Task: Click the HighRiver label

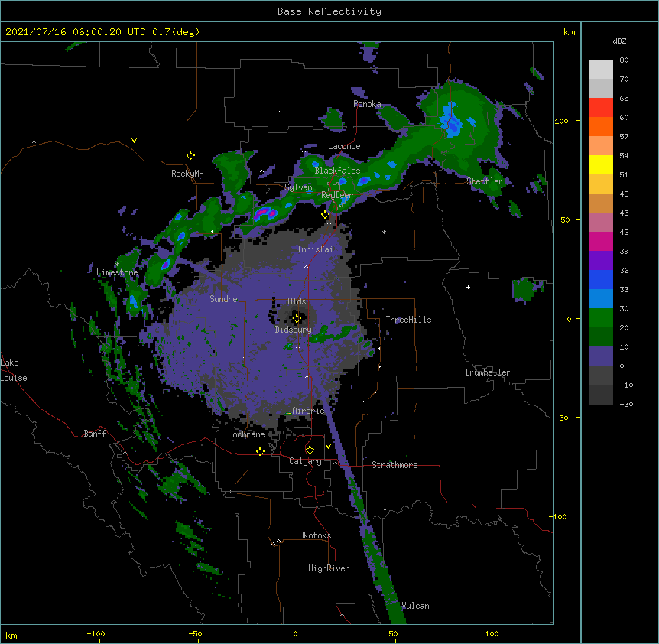Action: click(329, 568)
